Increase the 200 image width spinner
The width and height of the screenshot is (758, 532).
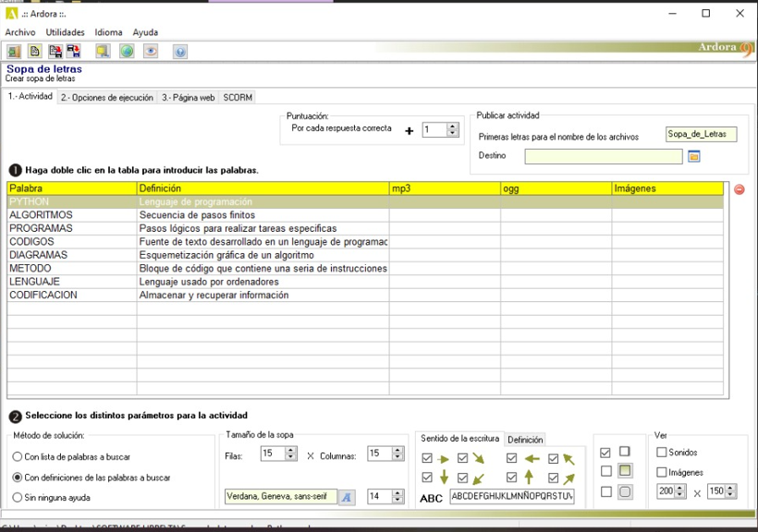coord(679,488)
